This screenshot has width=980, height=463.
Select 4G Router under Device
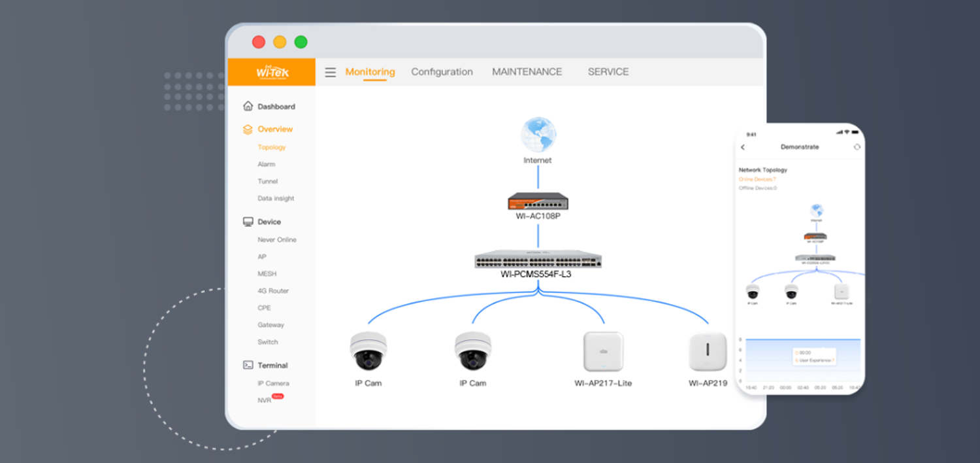[273, 291]
